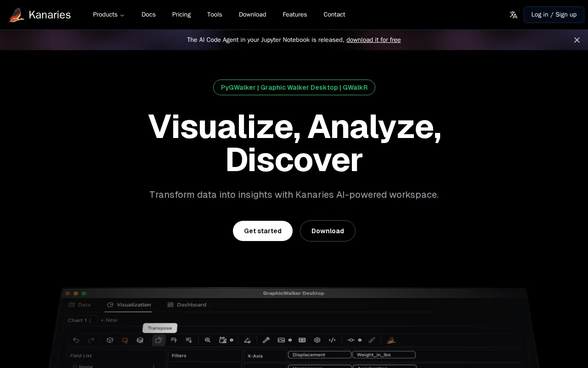Open the Contact navigation item

[x=334, y=15]
